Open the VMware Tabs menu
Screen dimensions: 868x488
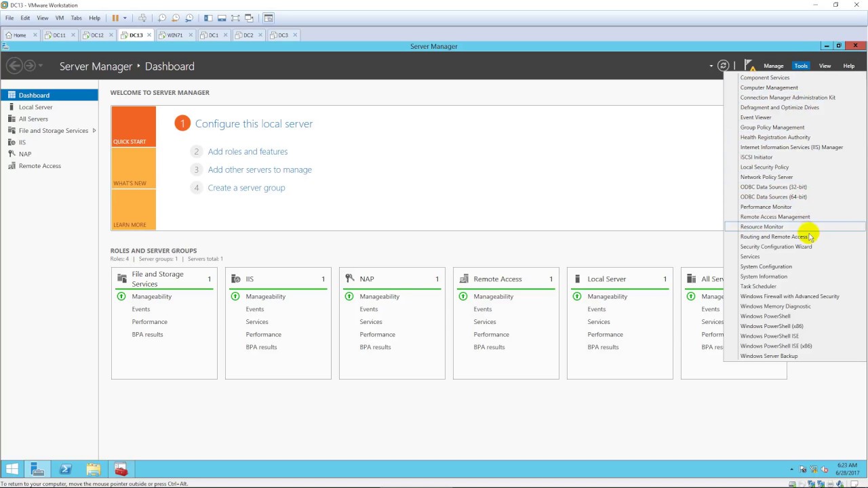77,18
